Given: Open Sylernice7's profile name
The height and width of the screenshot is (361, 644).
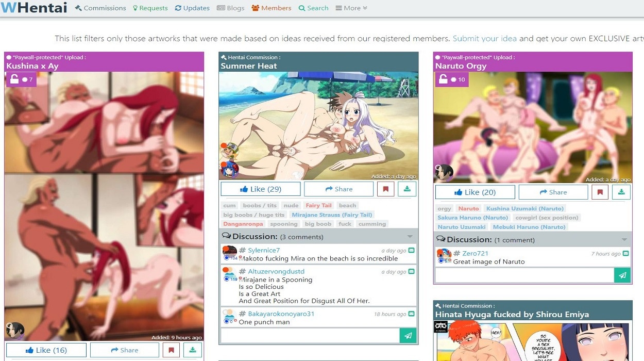Looking at the screenshot, I should pyautogui.click(x=264, y=251).
